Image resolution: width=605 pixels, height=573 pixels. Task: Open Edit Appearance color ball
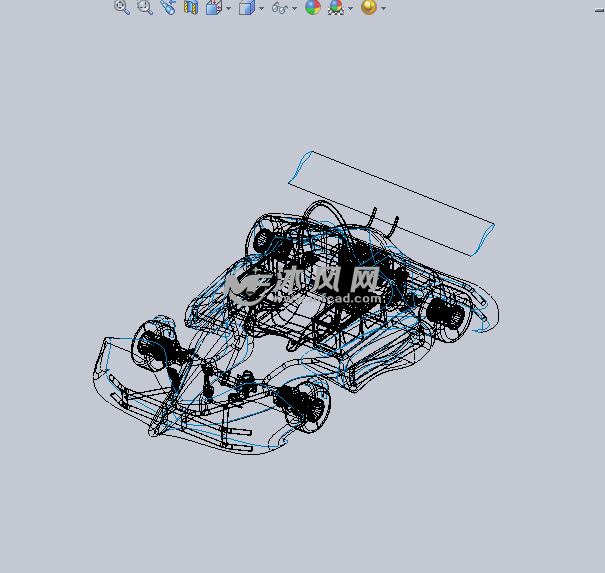313,8
